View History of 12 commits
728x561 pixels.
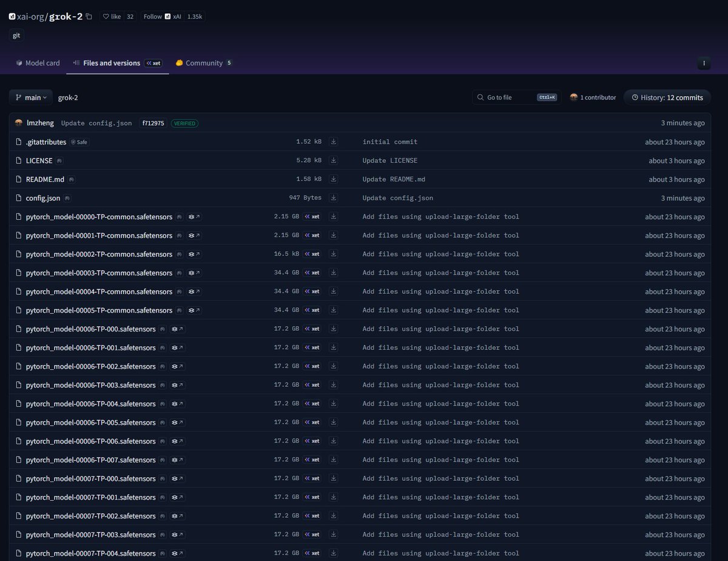tap(667, 97)
